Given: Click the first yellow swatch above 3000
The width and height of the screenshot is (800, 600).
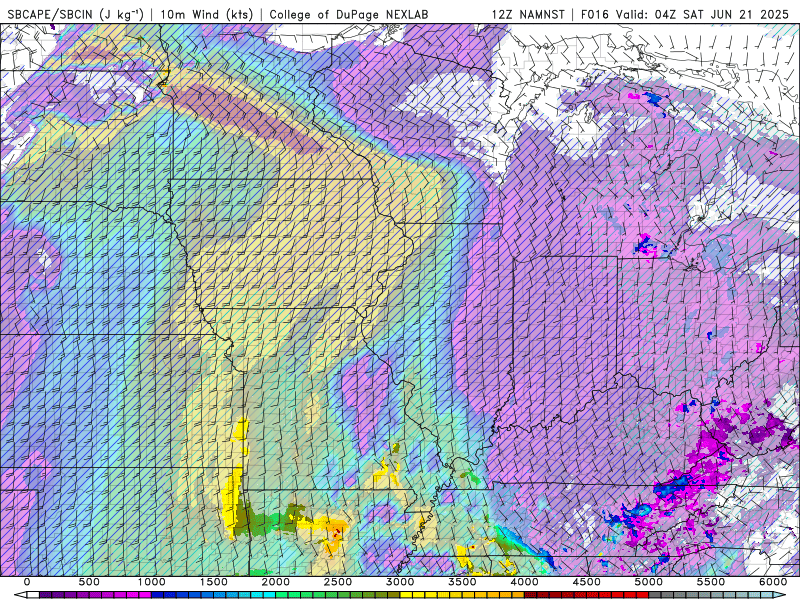Looking at the screenshot, I should pos(406,595).
